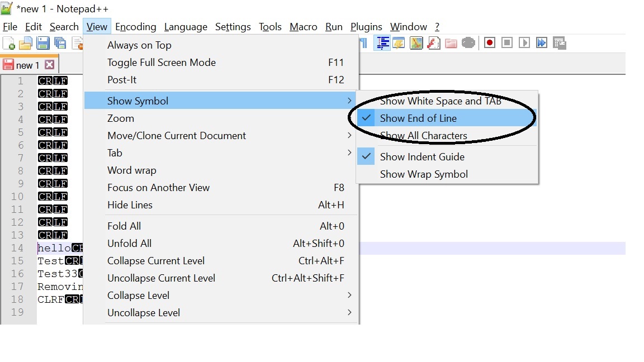The image size is (644, 362).
Task: Open a file using the Open folder icon
Action: pyautogui.click(x=25, y=43)
